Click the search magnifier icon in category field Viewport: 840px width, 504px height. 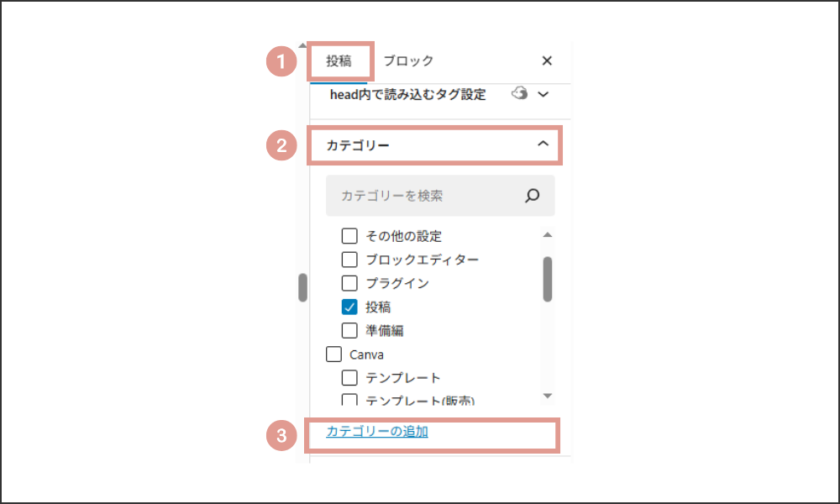click(x=532, y=196)
